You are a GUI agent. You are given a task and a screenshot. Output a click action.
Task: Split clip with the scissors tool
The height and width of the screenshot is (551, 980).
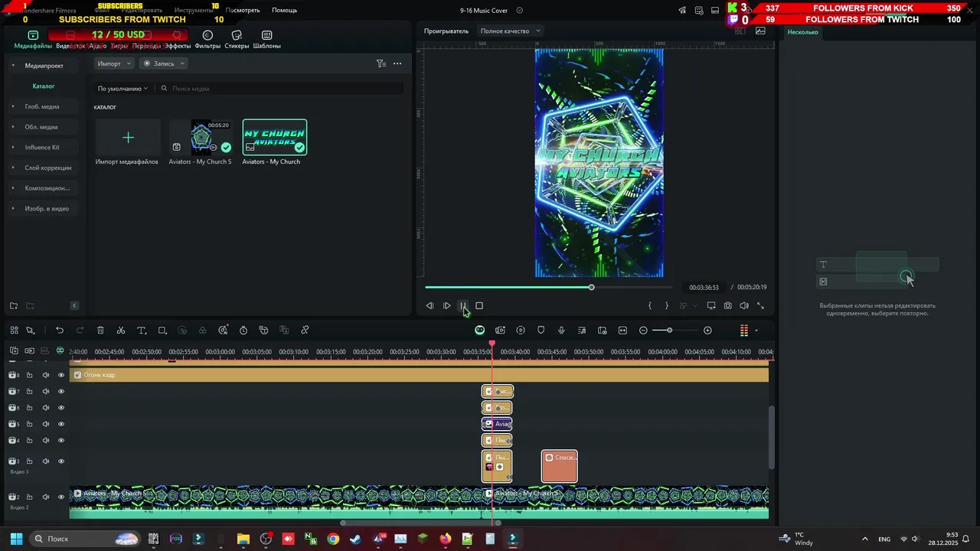point(121,331)
